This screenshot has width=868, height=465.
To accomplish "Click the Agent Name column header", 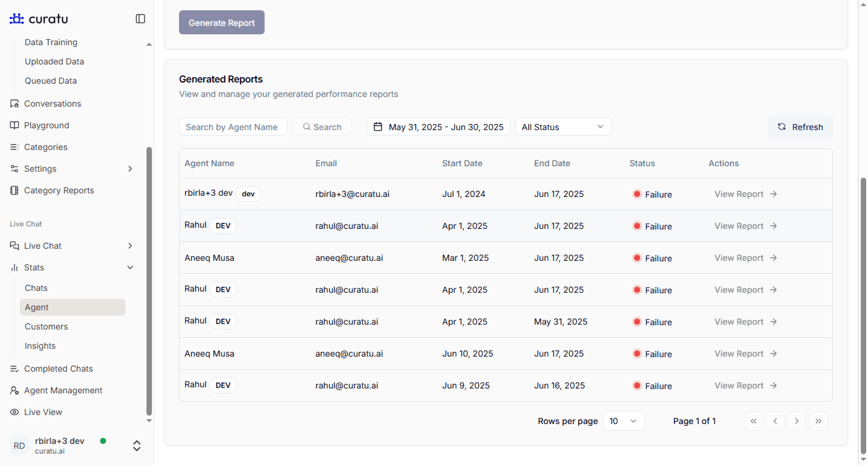I will point(209,164).
